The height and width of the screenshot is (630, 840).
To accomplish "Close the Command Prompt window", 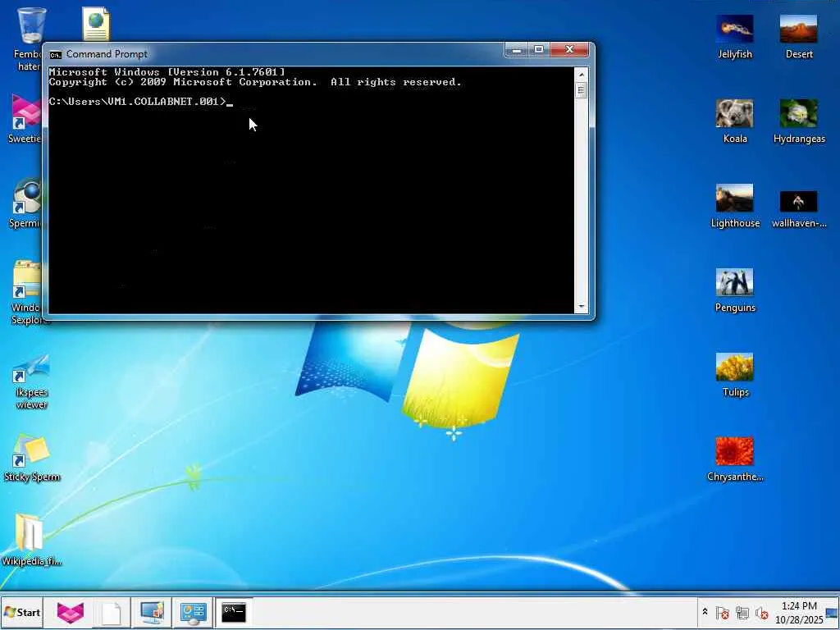I will (x=569, y=50).
